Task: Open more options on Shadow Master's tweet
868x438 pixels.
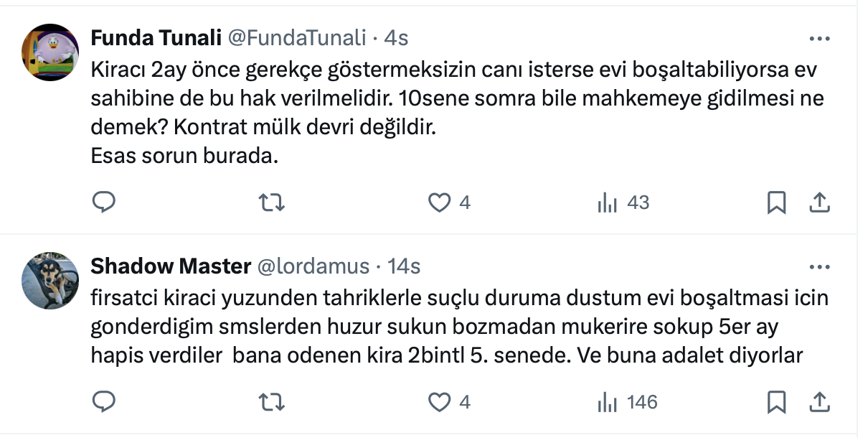Action: coord(819,267)
